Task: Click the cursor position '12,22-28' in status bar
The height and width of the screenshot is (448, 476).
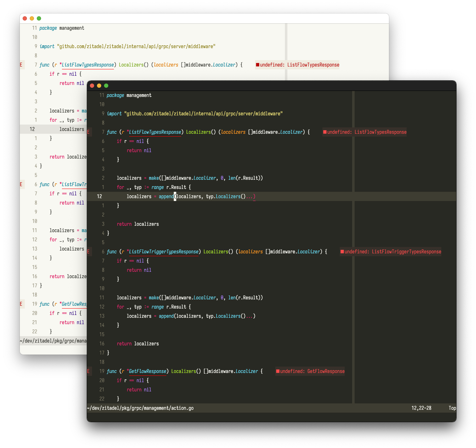Action: point(421,408)
